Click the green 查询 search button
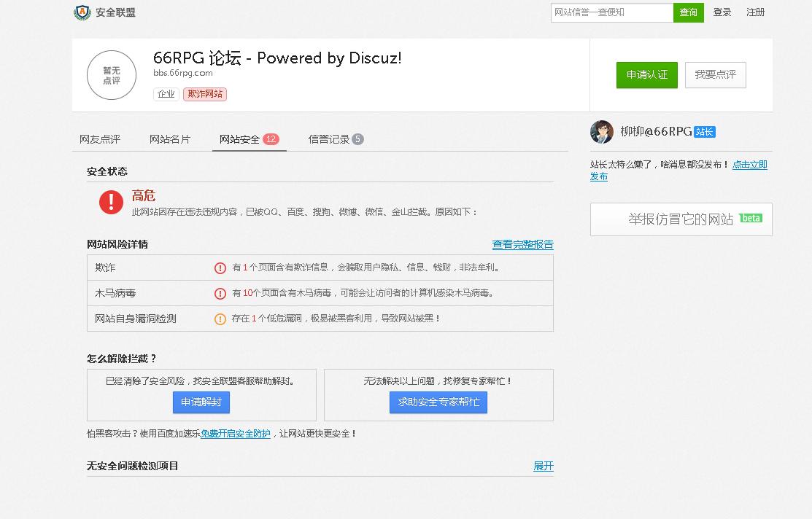The height and width of the screenshot is (519, 812). click(x=688, y=12)
